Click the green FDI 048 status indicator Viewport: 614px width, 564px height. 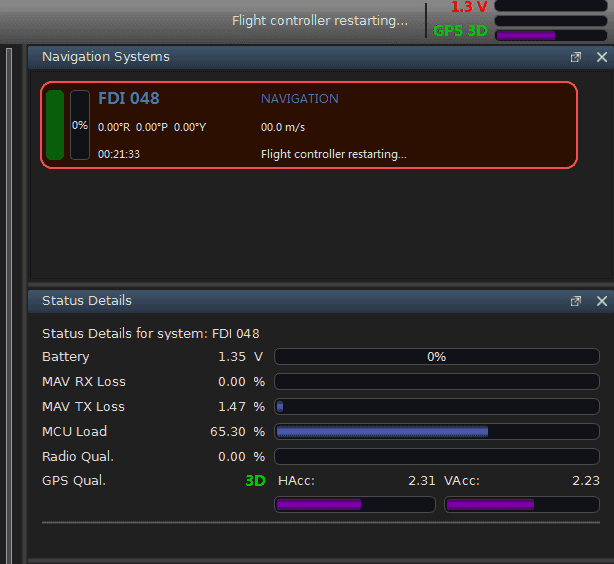tap(55, 125)
